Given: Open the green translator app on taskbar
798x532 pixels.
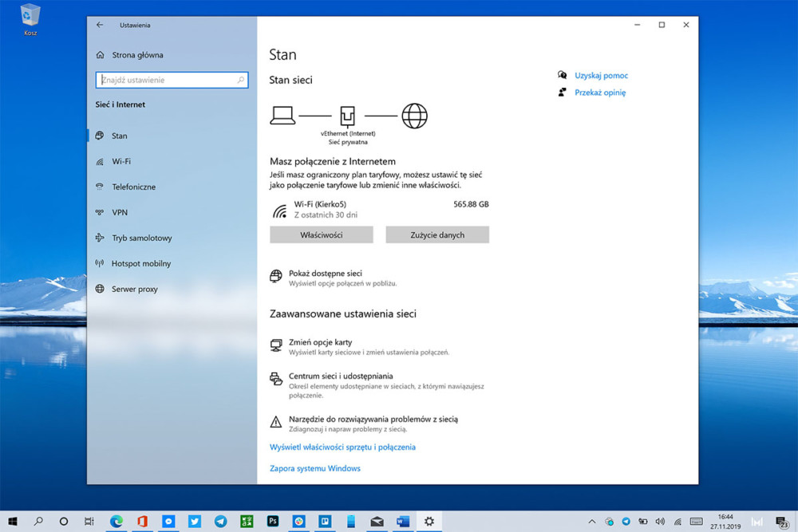Looking at the screenshot, I should [247, 522].
